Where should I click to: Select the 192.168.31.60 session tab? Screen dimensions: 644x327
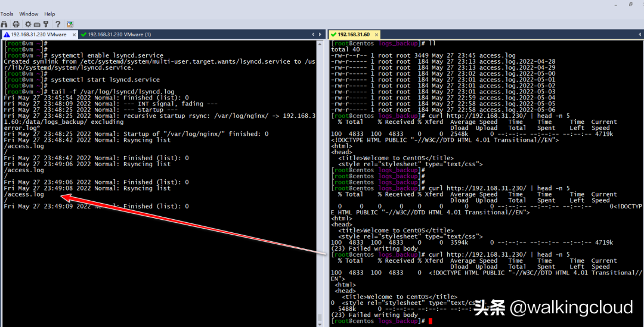pyautogui.click(x=353, y=35)
